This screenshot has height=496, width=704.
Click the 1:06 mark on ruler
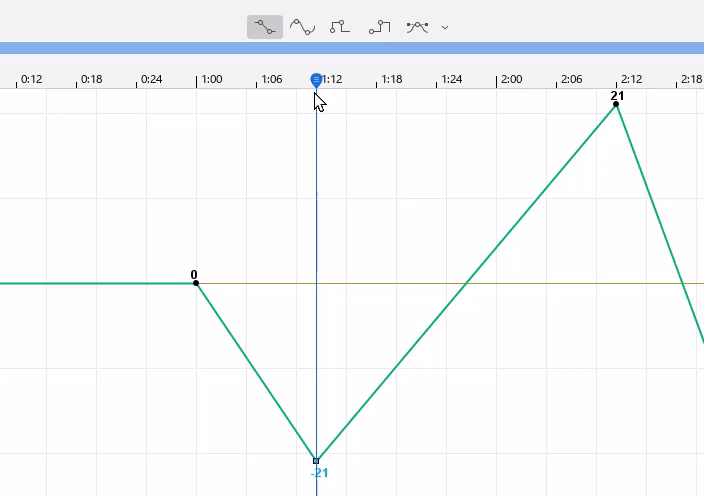coord(272,79)
